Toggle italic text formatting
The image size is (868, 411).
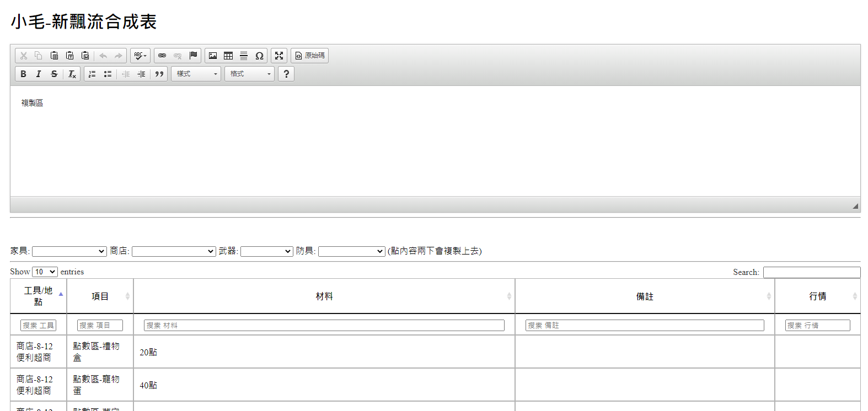(x=39, y=74)
